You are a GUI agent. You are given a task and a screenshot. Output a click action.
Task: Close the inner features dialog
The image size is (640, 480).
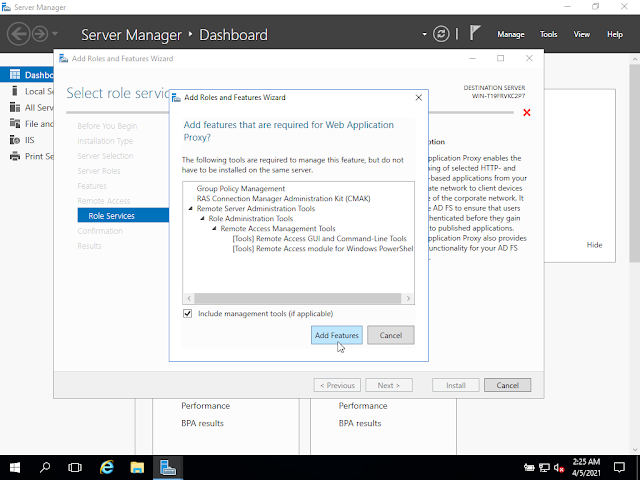[418, 98]
